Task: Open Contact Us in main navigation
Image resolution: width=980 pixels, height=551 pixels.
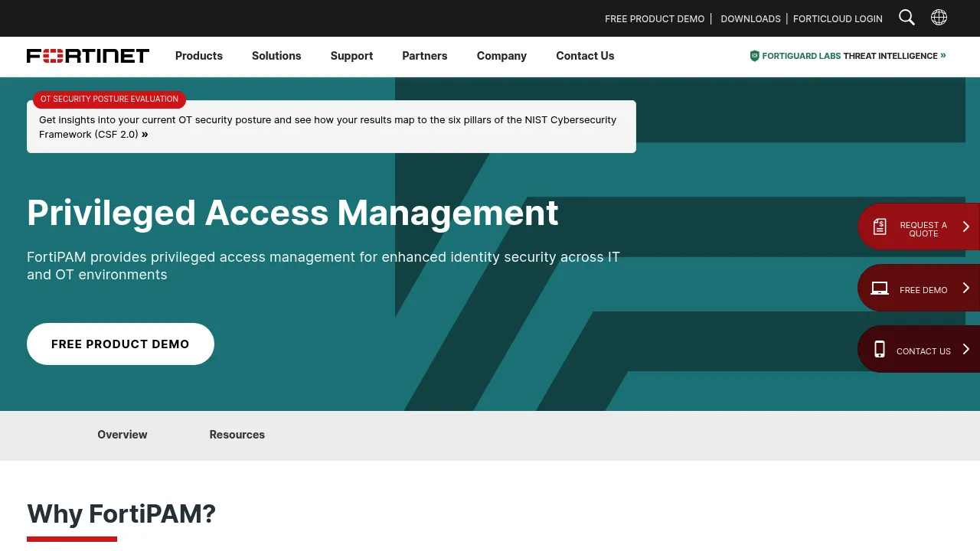Action: click(x=585, y=56)
